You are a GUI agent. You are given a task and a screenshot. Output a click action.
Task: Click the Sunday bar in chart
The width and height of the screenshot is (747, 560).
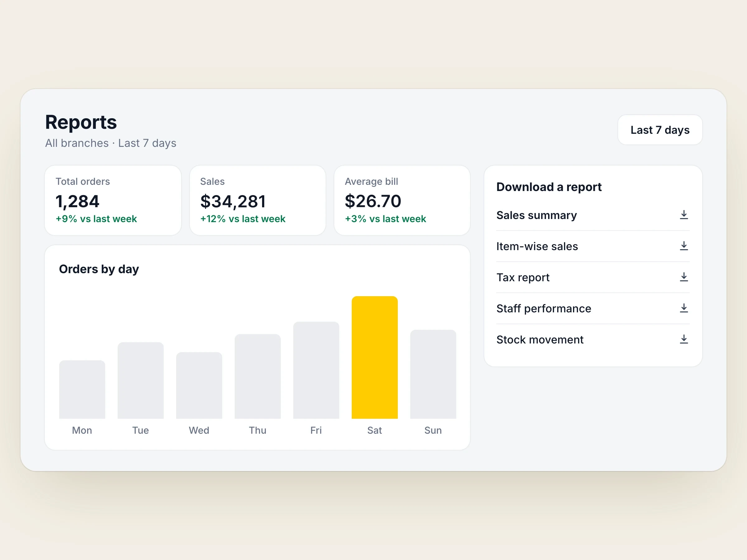tap(433, 374)
